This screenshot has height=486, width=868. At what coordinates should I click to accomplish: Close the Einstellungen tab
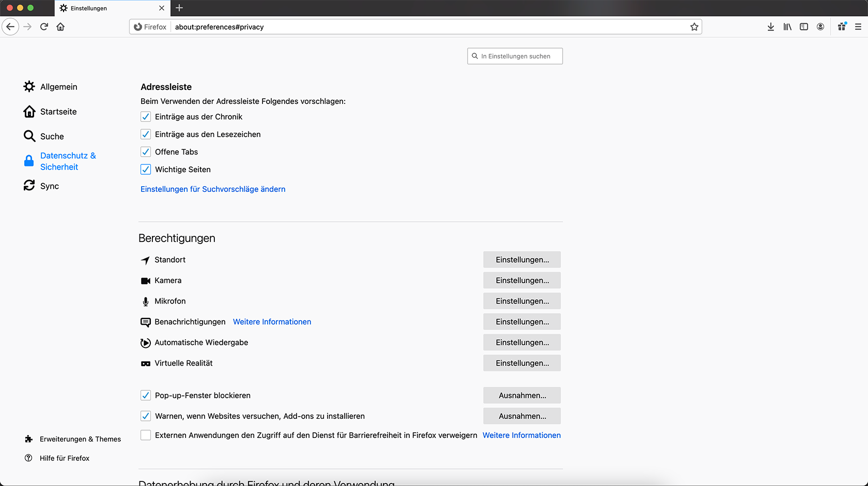(161, 8)
